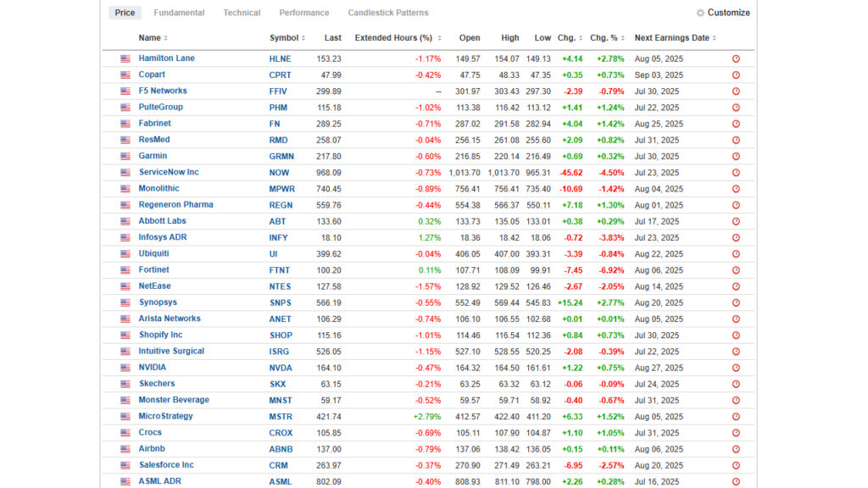The image size is (868, 488).
Task: Click the High column header
Action: 509,37
